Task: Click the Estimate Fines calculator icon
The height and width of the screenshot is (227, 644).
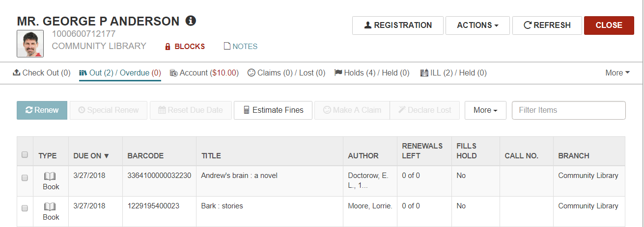Action: point(247,110)
